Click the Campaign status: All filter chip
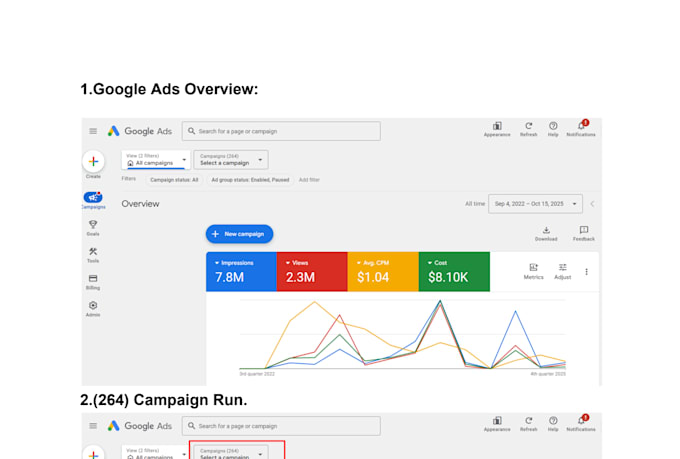This screenshot has height=459, width=680. 174,180
